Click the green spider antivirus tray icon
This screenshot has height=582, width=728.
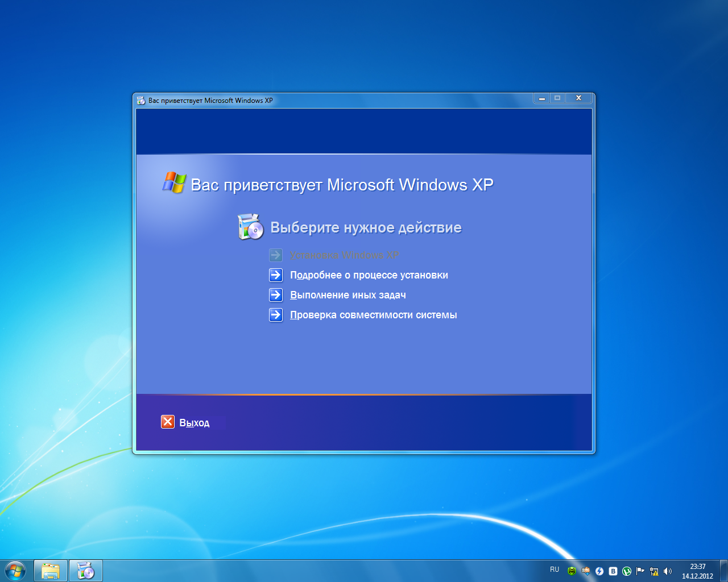[572, 571]
